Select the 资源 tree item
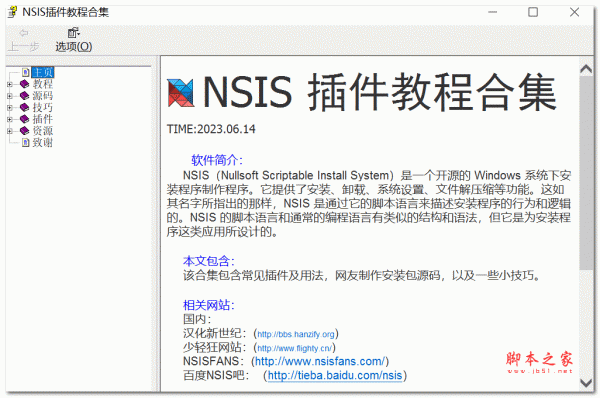600x398 pixels. pyautogui.click(x=42, y=131)
